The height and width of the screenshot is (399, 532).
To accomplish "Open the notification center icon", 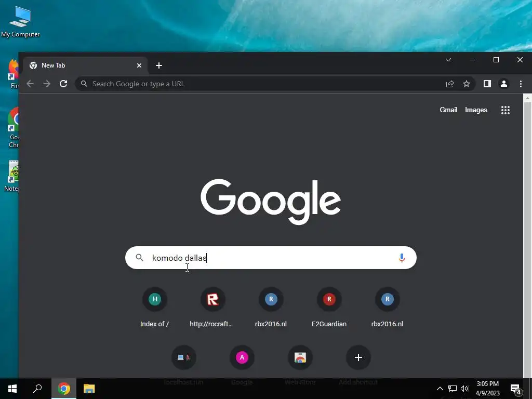I will [x=516, y=389].
